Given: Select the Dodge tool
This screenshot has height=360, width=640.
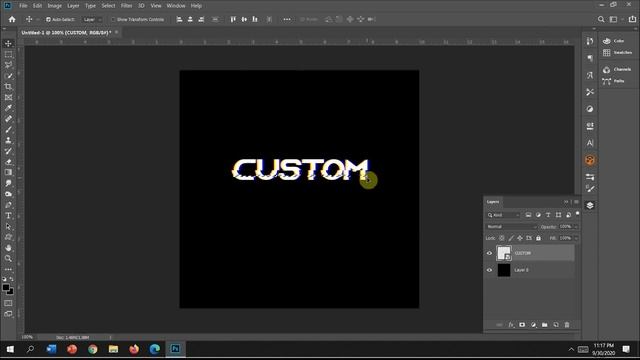Looking at the screenshot, I should (x=8, y=194).
